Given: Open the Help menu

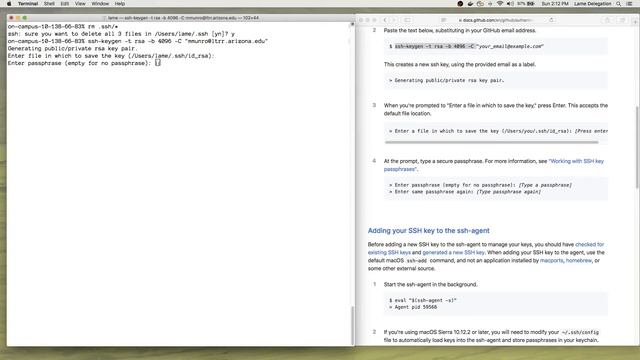Looking at the screenshot, I should pyautogui.click(x=120, y=4).
